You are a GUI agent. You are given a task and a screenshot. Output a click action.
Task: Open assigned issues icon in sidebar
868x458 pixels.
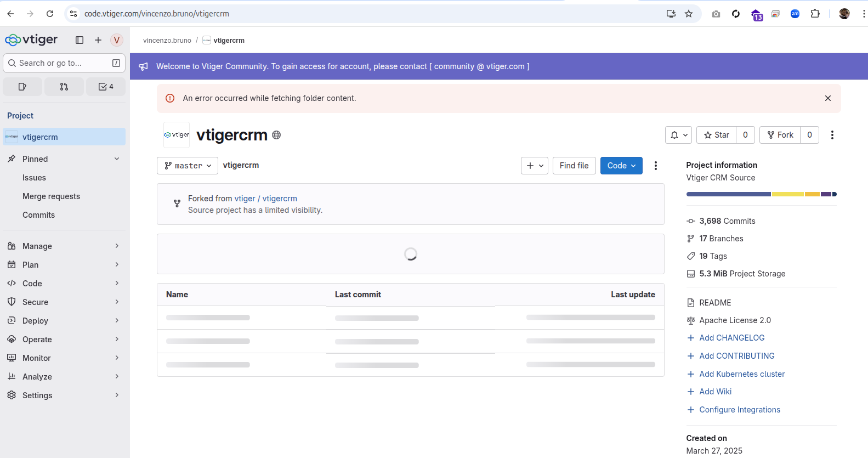(x=22, y=87)
